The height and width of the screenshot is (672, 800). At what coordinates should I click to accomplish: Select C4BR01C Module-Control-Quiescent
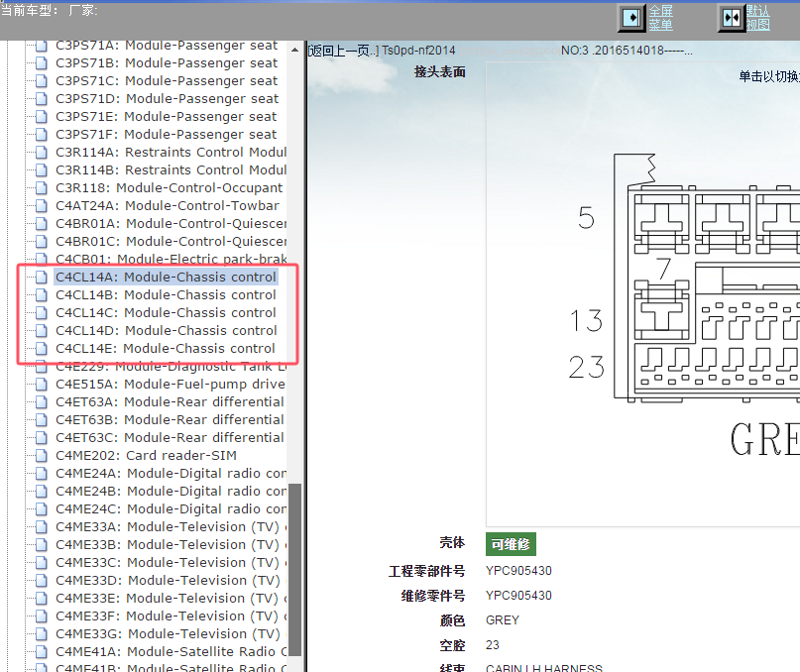point(171,242)
